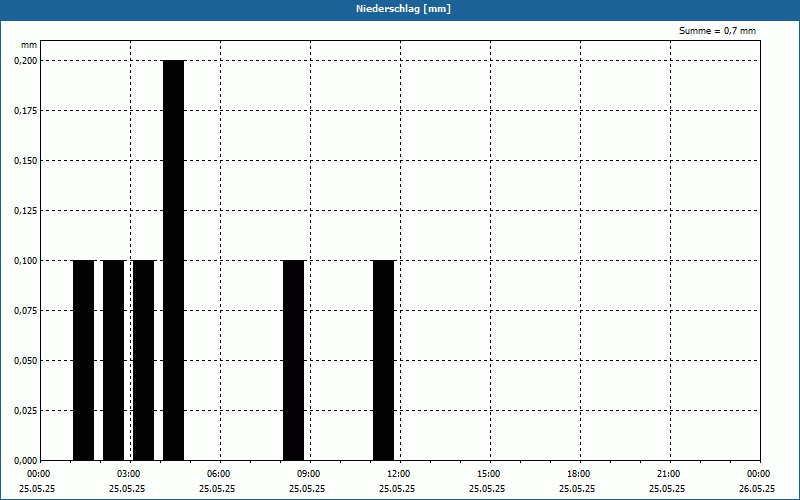Click the "Niederschlag [mm]" chart title

coord(403,9)
